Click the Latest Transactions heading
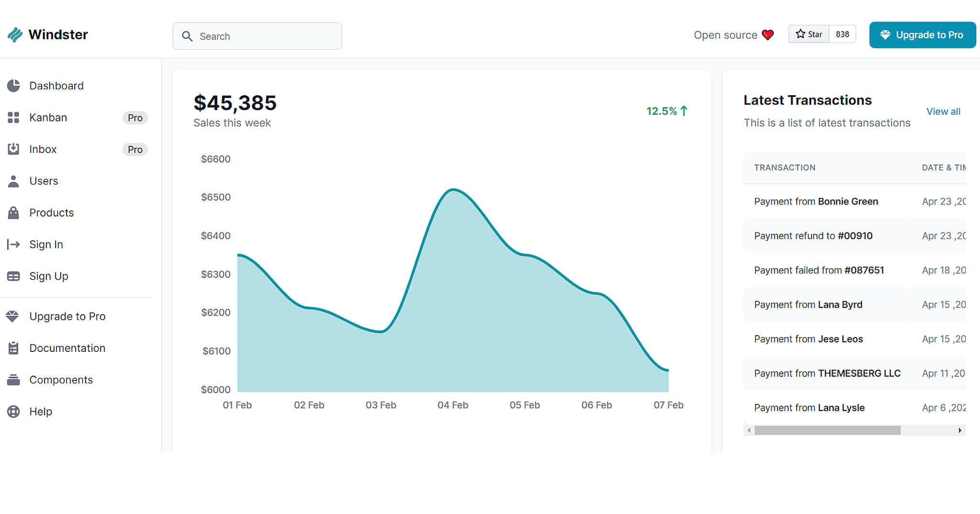The height and width of the screenshot is (514, 980). (x=808, y=100)
